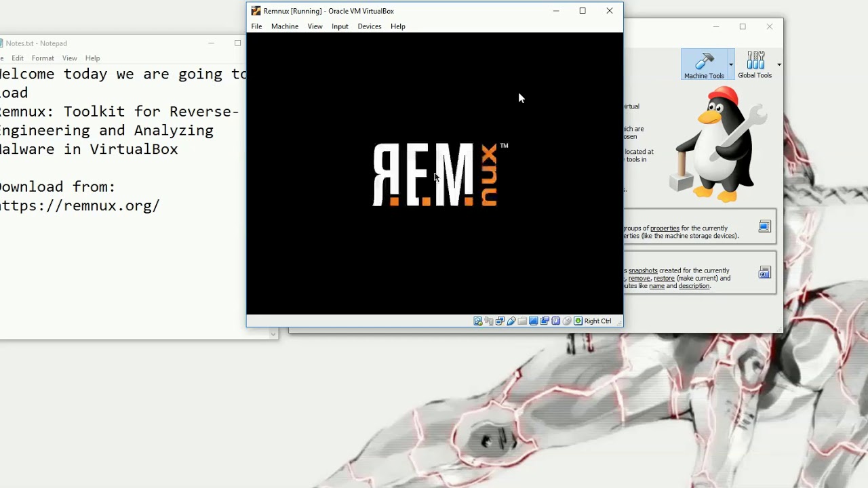Click the USB devices status icon
The width and height of the screenshot is (868, 488).
coord(511,321)
